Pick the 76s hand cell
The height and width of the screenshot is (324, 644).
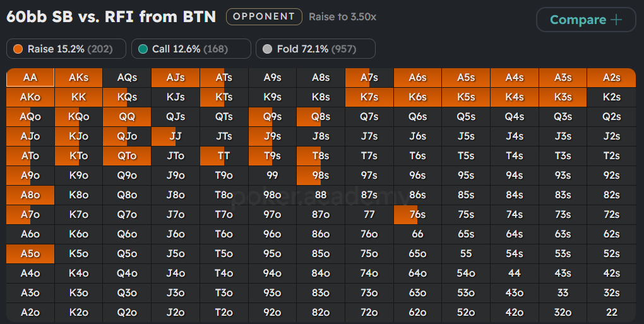coord(417,215)
